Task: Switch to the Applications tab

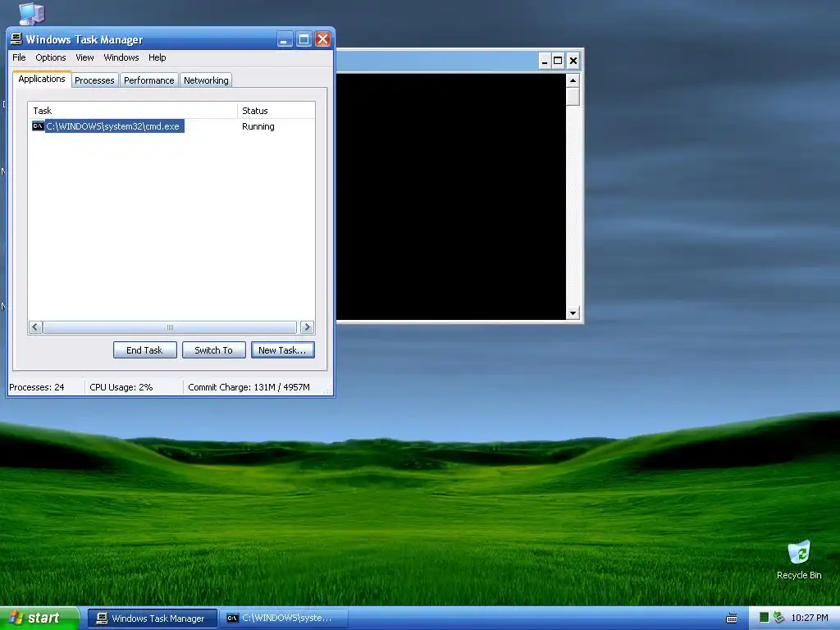Action: 42,79
